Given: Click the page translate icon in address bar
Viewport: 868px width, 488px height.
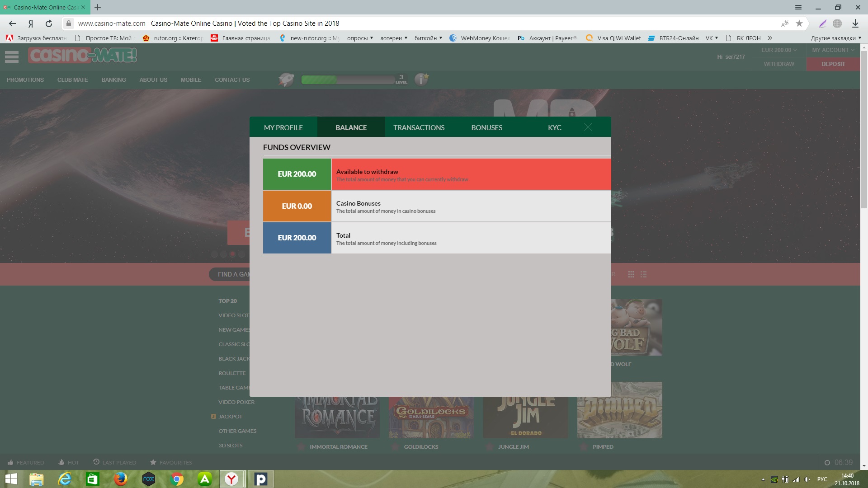Looking at the screenshot, I should (x=784, y=23).
